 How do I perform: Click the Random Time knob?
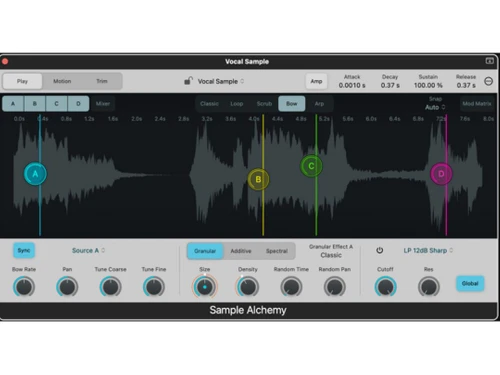[x=291, y=287]
